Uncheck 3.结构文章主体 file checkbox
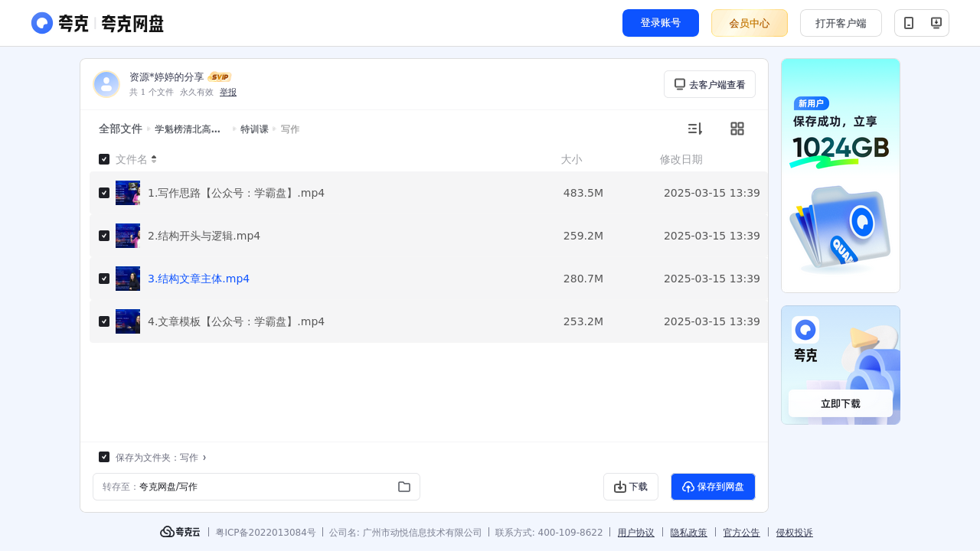This screenshot has width=980, height=551. 104,279
